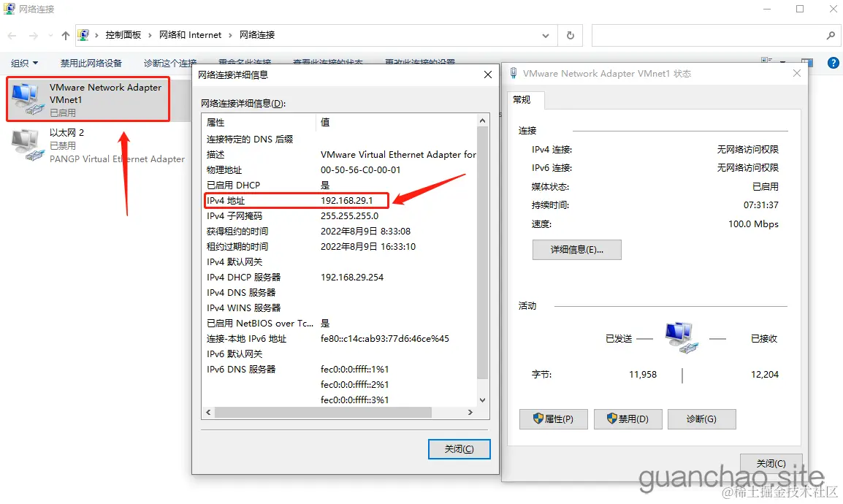Select the 租约过期的时间 row
The width and height of the screenshot is (843, 504).
339,246
